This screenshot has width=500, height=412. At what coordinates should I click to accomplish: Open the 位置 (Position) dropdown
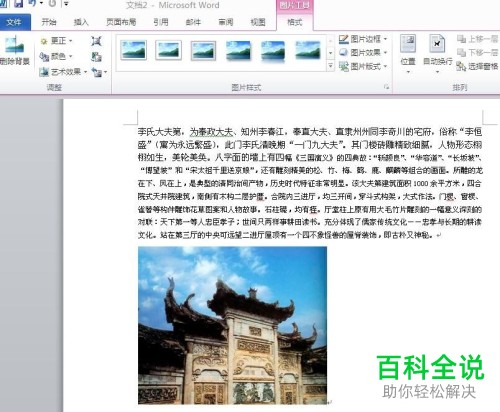click(x=408, y=54)
